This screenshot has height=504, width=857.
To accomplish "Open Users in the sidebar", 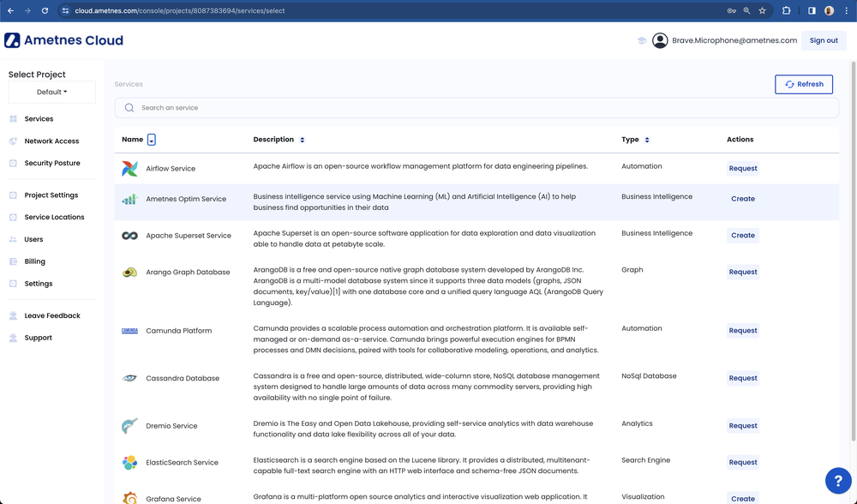I will [x=33, y=239].
